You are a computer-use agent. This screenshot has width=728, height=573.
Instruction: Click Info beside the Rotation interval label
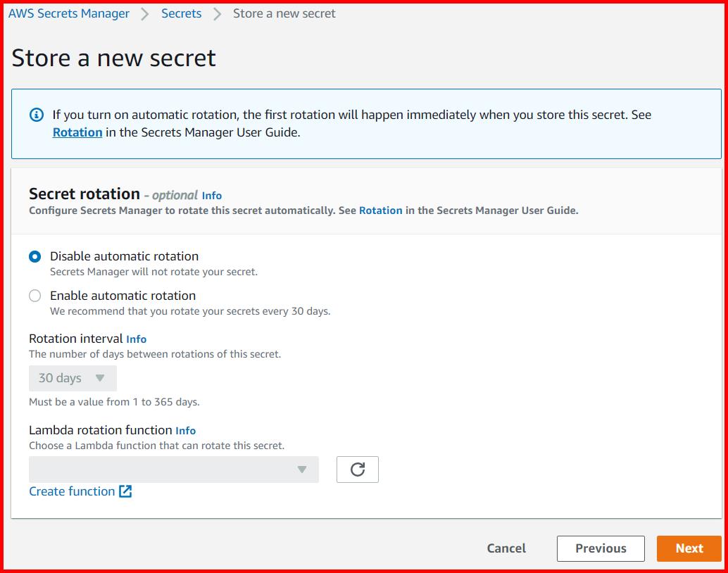136,339
